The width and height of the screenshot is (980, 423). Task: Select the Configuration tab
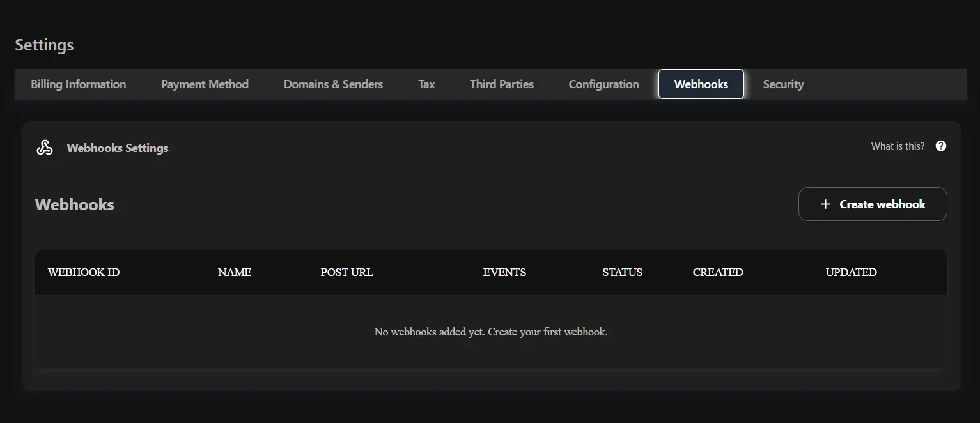(603, 84)
